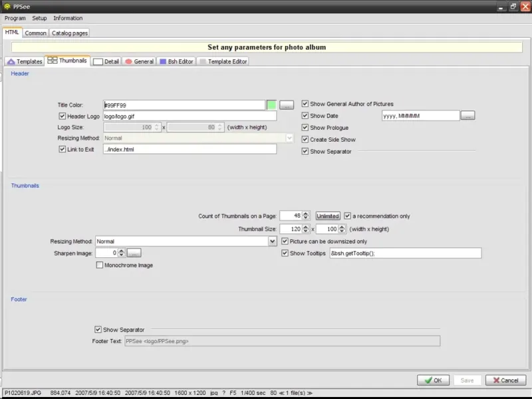The height and width of the screenshot is (399, 532).
Task: Open Sharpen Image ellipsis button
Action: [134, 253]
